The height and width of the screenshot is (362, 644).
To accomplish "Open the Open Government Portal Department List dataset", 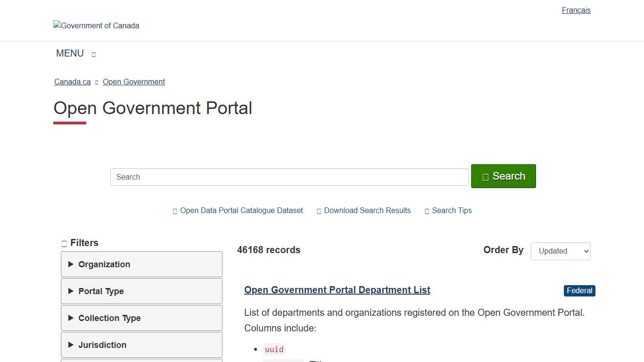I will (337, 290).
